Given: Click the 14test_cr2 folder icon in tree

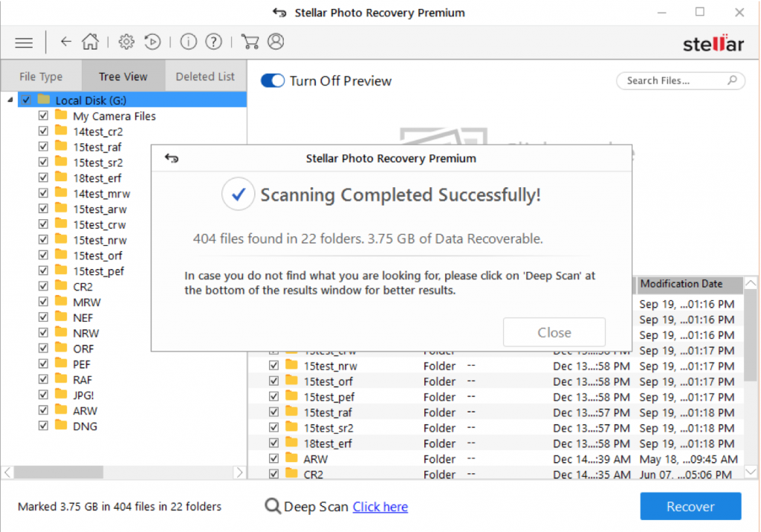Looking at the screenshot, I should [61, 131].
